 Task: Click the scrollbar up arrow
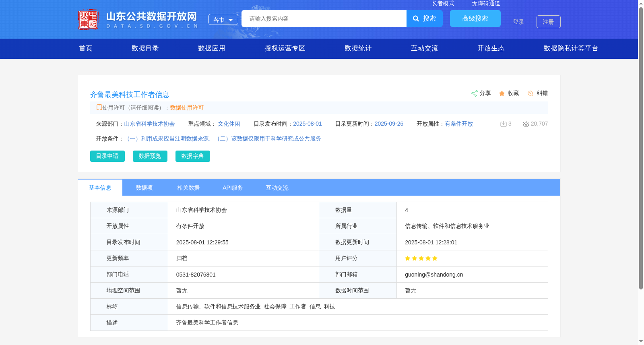(641, 3)
